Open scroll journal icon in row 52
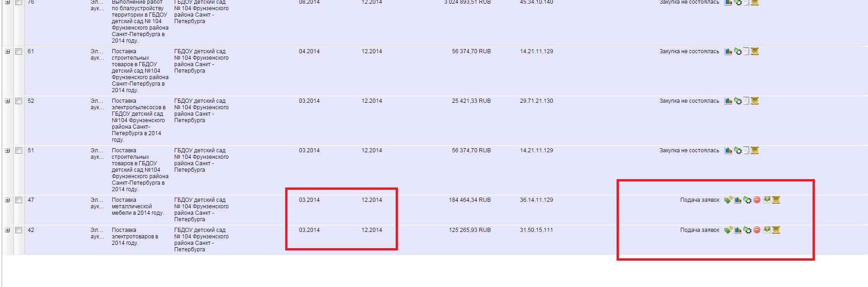 click(755, 101)
